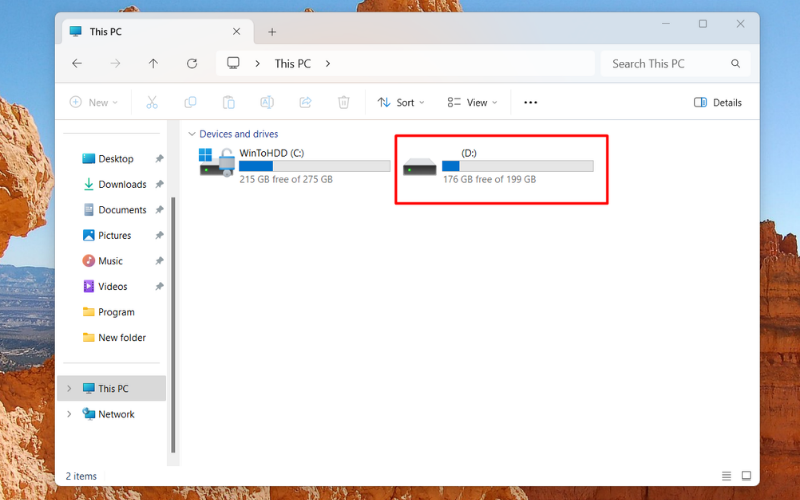Open the Sort dropdown menu
This screenshot has width=800, height=500.
tap(400, 102)
